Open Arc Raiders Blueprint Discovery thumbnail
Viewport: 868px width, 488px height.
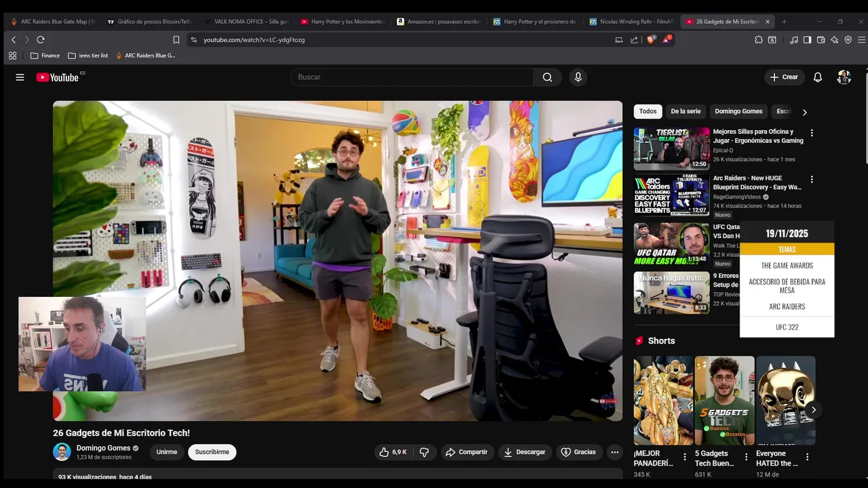click(672, 195)
